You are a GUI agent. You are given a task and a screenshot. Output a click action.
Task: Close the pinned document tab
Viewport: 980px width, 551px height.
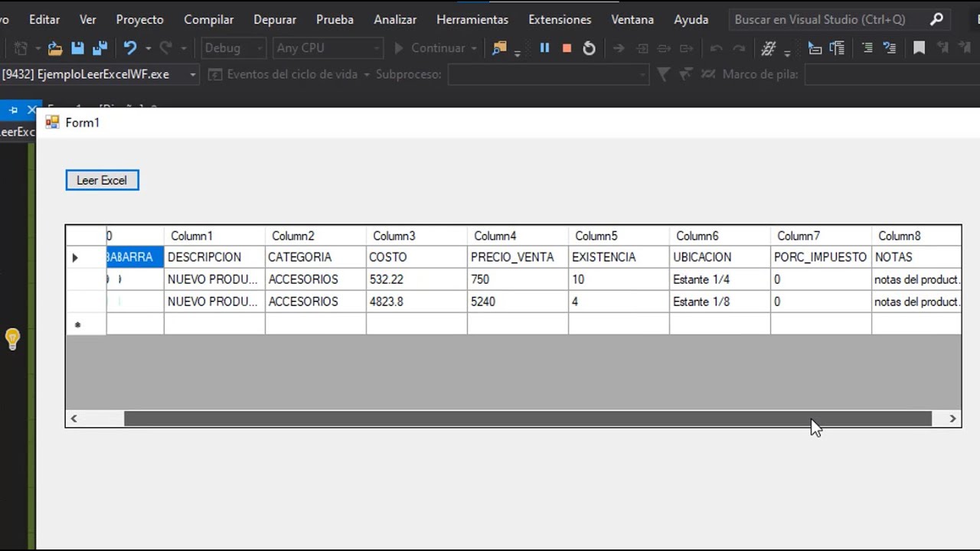tap(31, 110)
